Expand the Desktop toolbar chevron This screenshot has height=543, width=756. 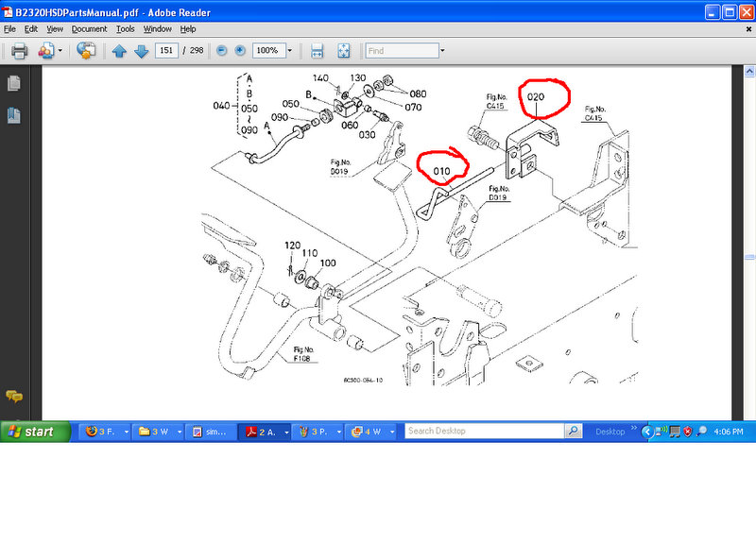click(633, 428)
